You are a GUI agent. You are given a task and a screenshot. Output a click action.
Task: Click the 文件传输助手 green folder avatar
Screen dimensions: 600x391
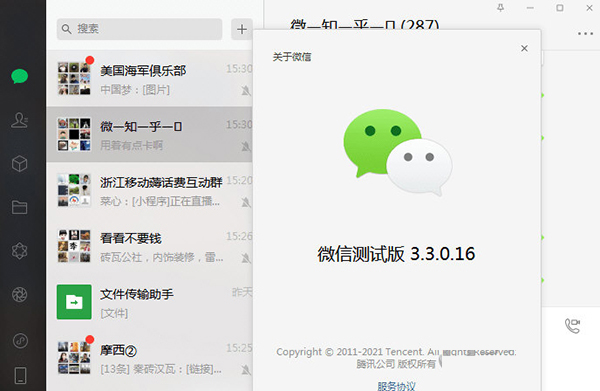[74, 302]
